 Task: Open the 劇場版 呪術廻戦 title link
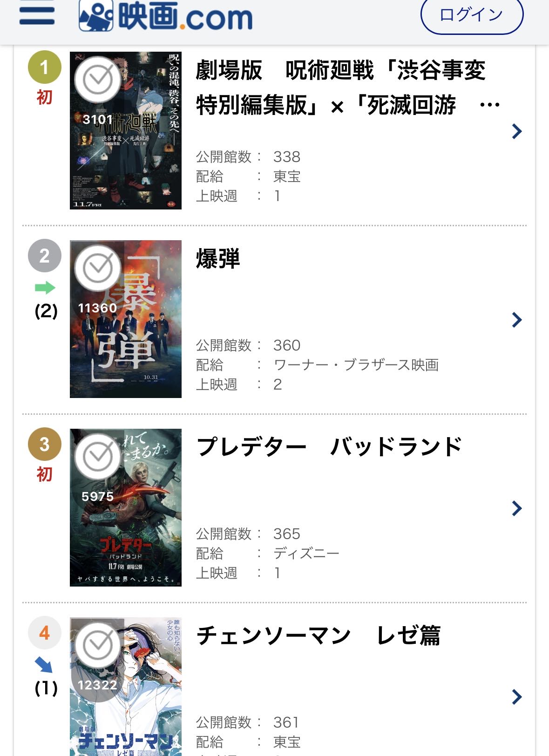click(x=340, y=88)
